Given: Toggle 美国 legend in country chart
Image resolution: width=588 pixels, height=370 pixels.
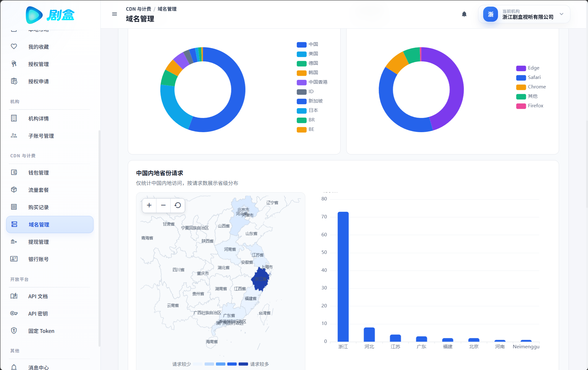Looking at the screenshot, I should tap(307, 54).
